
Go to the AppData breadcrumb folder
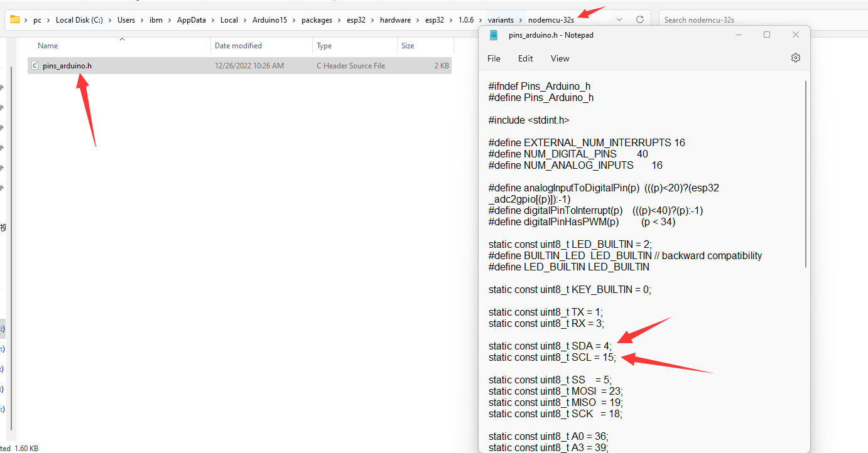pyautogui.click(x=191, y=20)
